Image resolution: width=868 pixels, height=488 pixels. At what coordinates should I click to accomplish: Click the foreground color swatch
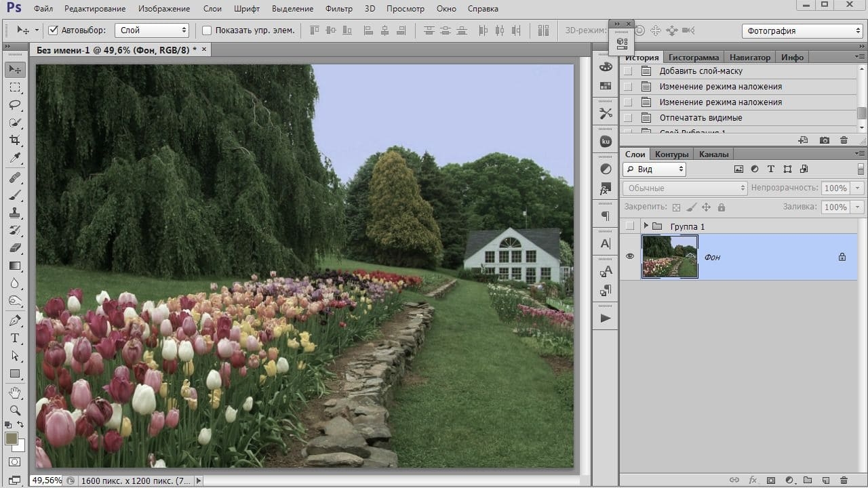pyautogui.click(x=11, y=439)
